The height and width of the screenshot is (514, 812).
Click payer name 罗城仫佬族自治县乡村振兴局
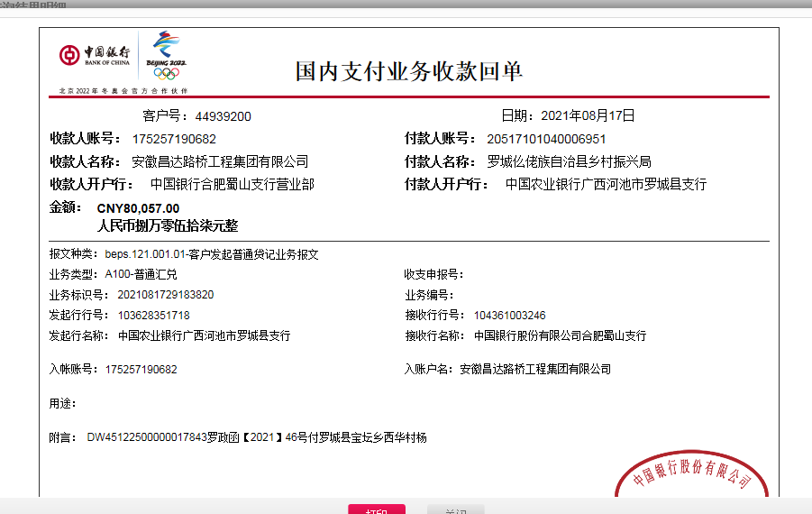(x=569, y=162)
